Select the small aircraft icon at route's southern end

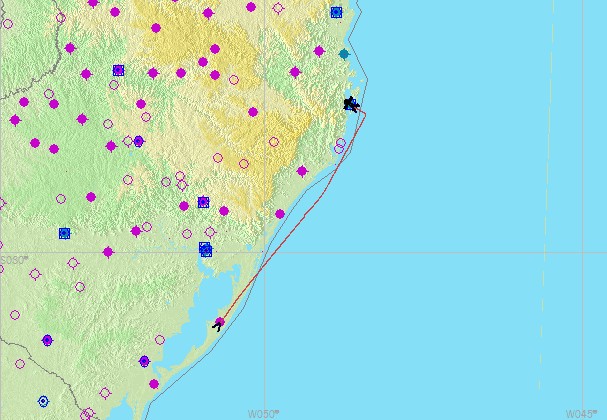pos(218,323)
